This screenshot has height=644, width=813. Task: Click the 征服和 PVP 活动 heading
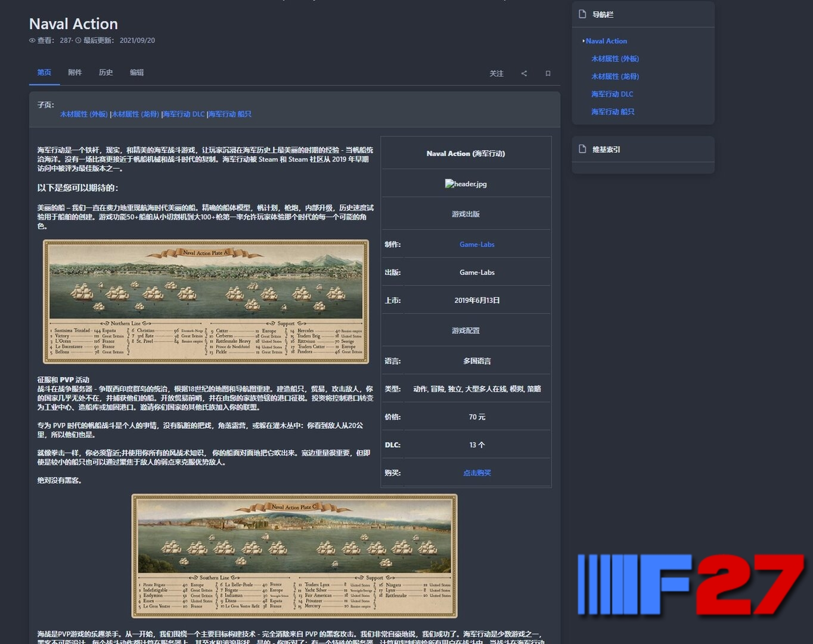coord(63,379)
